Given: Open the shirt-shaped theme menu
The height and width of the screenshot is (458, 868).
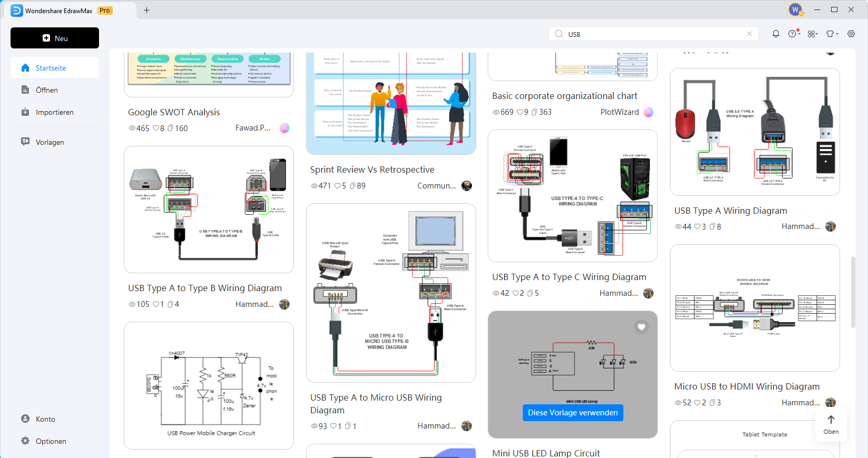Looking at the screenshot, I should [x=832, y=34].
